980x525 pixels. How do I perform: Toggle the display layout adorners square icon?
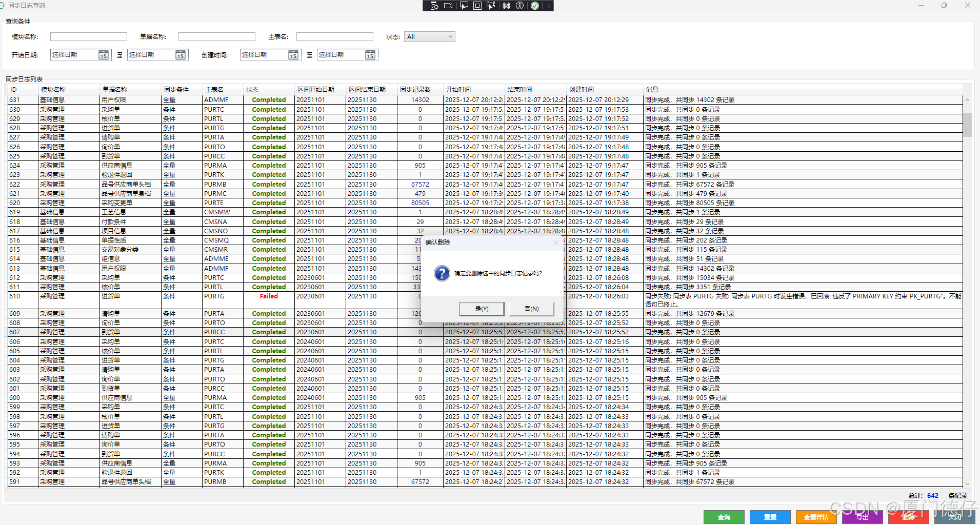(477, 6)
